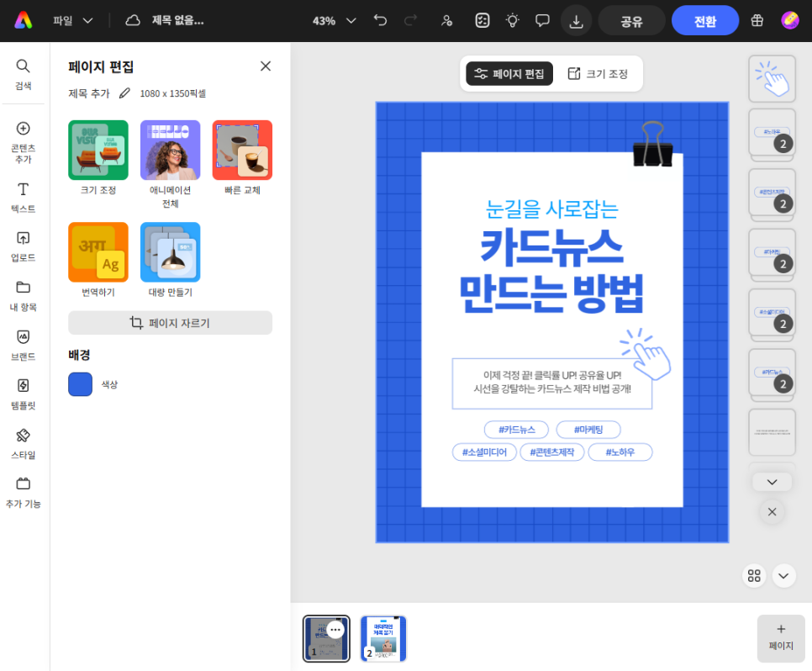This screenshot has width=812, height=671.
Task: Click the lightbulb tips icon
Action: [x=512, y=21]
